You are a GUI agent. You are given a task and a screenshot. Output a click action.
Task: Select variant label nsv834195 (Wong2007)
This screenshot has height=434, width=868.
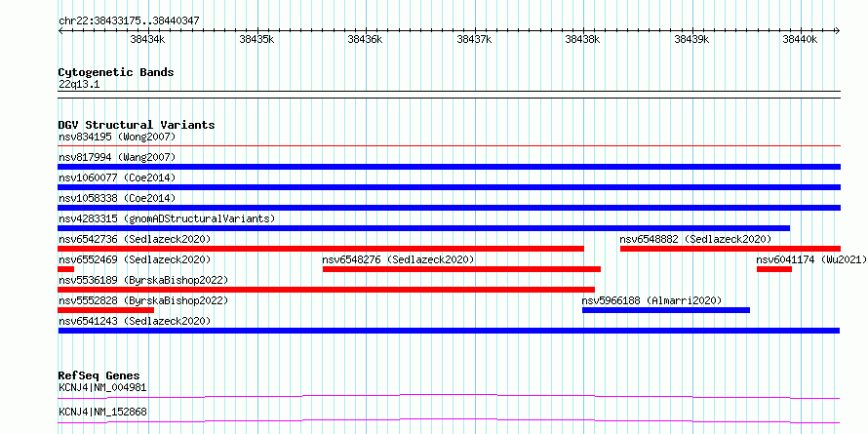pos(117,137)
